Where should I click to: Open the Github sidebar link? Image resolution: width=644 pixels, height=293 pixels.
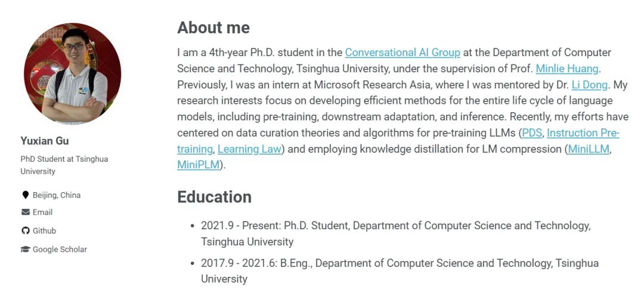44,230
